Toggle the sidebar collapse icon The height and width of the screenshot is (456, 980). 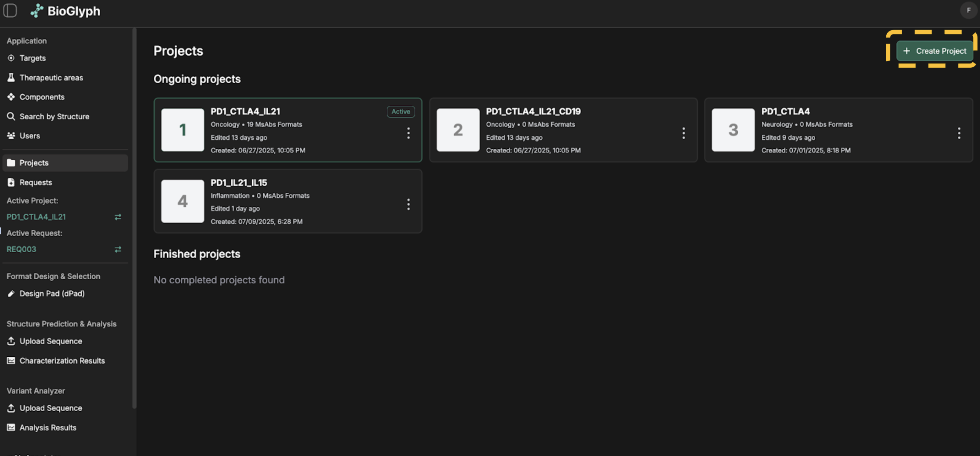click(10, 11)
